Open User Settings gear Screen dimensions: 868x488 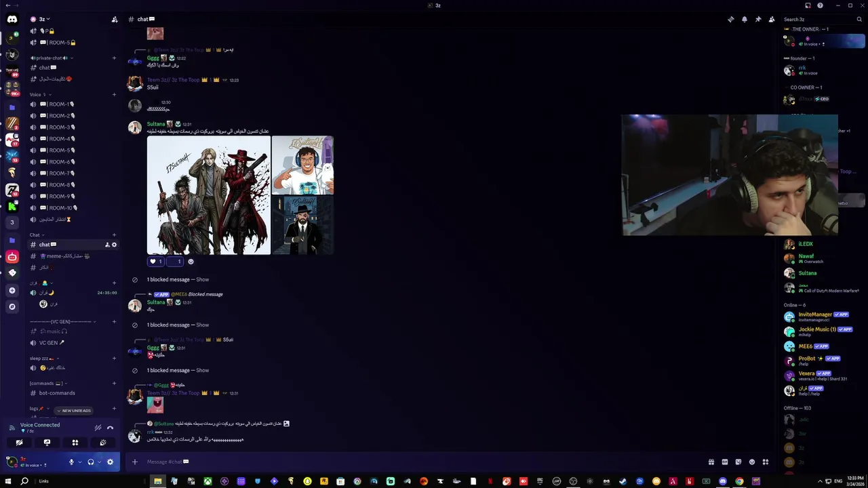pyautogui.click(x=110, y=462)
